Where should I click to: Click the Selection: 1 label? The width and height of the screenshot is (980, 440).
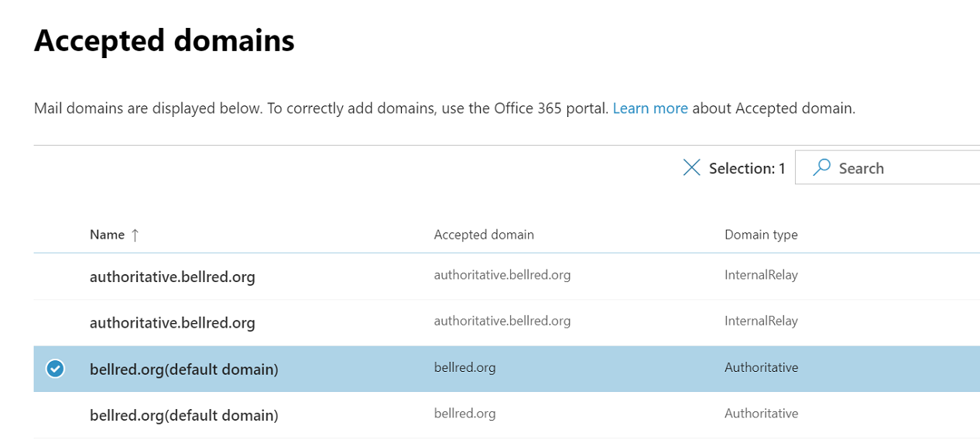click(747, 168)
